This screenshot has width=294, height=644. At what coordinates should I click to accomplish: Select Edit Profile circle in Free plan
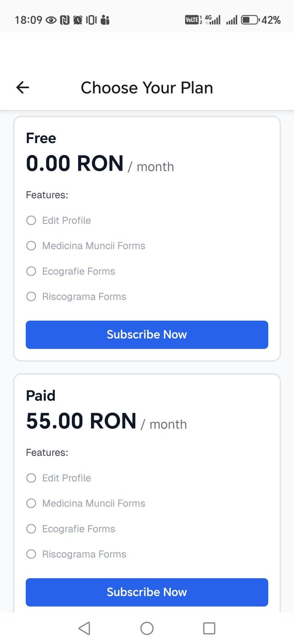(31, 220)
